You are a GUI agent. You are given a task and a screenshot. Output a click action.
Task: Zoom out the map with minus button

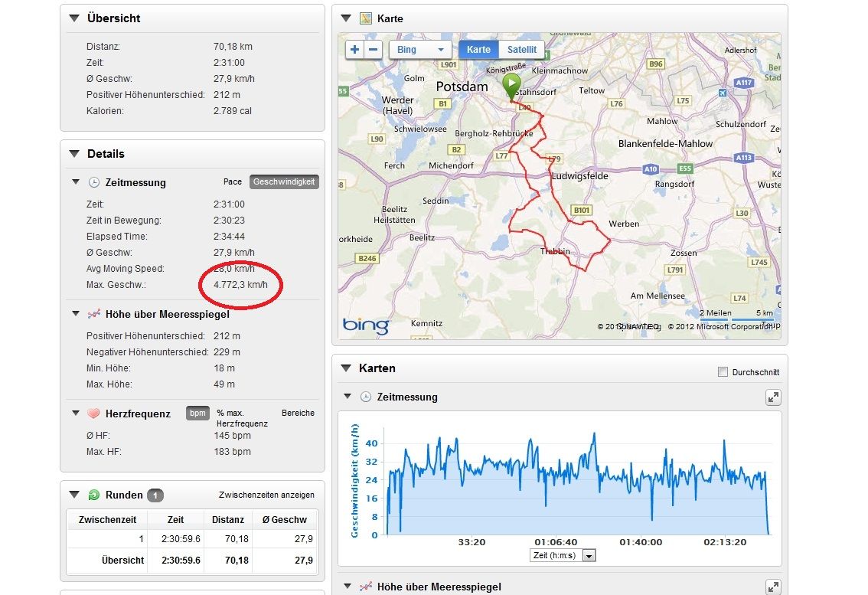373,50
